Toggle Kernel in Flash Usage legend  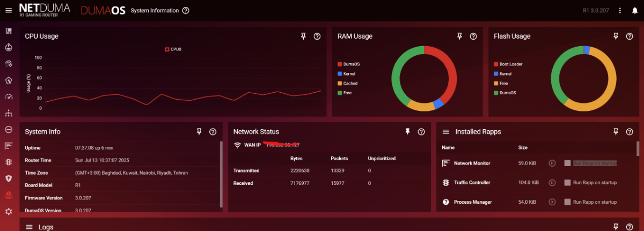tap(503, 74)
